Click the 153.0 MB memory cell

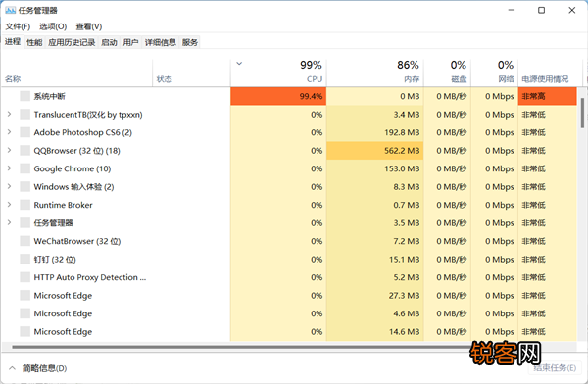pos(375,168)
